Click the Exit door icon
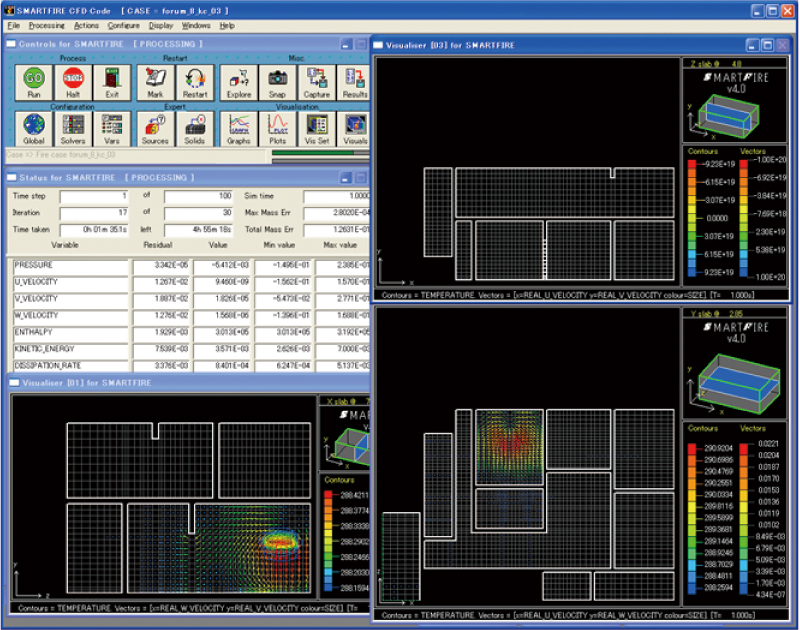Viewport: 800px width, 630px height. click(x=111, y=78)
